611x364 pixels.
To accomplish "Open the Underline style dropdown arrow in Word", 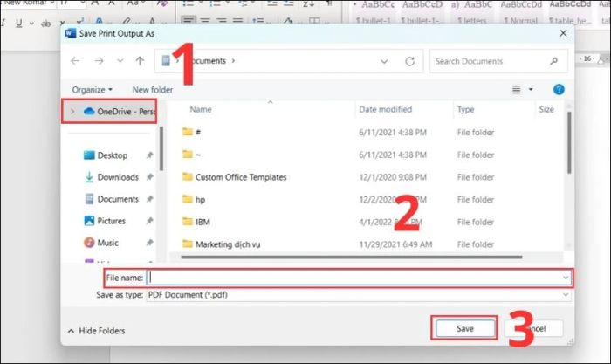I will click(31, 24).
